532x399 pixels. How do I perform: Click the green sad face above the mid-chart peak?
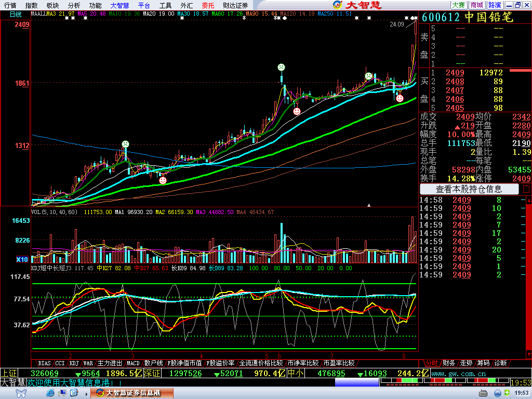281,67
